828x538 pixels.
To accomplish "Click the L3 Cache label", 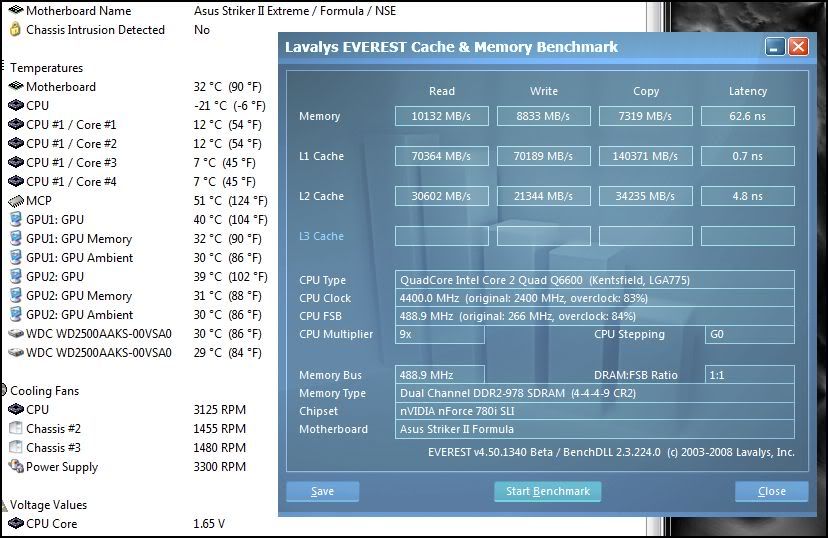I will pyautogui.click(x=321, y=236).
